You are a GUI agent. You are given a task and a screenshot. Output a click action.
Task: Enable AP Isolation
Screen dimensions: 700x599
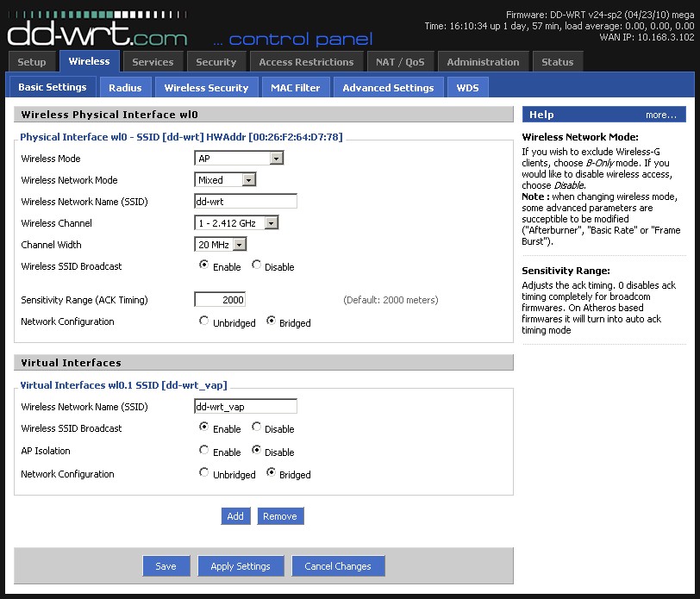pos(204,450)
